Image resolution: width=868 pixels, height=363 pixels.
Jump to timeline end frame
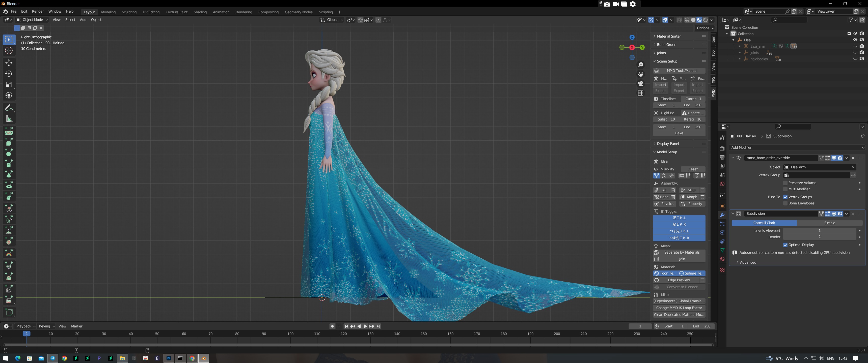tap(378, 326)
